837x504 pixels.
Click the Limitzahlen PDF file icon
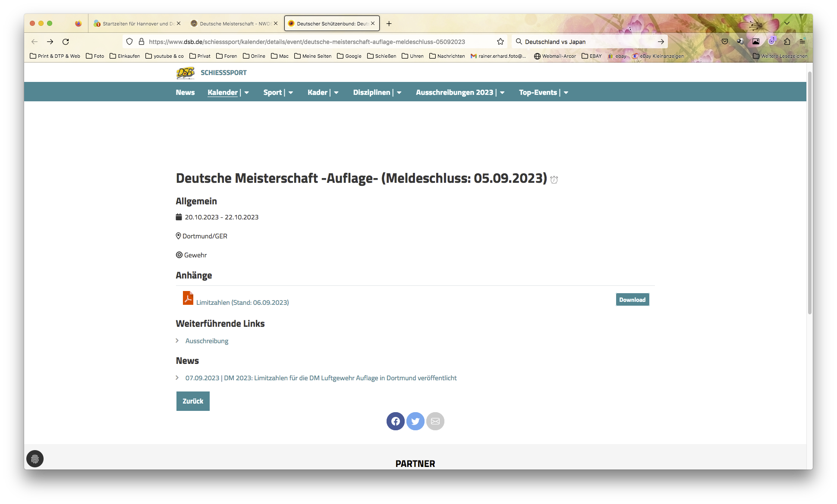point(188,298)
